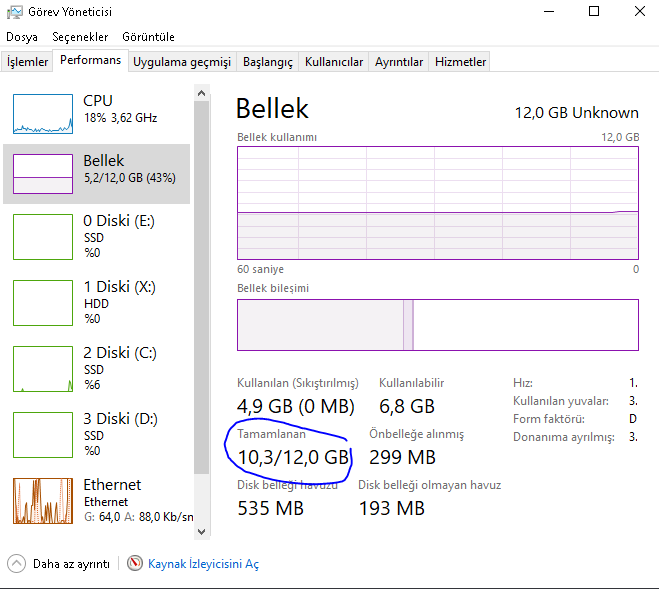Open the Görüntüle menu

tap(148, 37)
